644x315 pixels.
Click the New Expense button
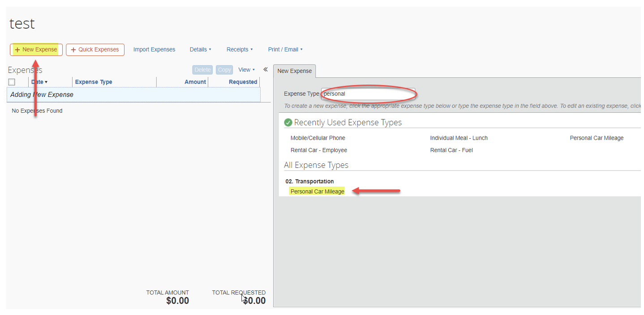(x=36, y=50)
